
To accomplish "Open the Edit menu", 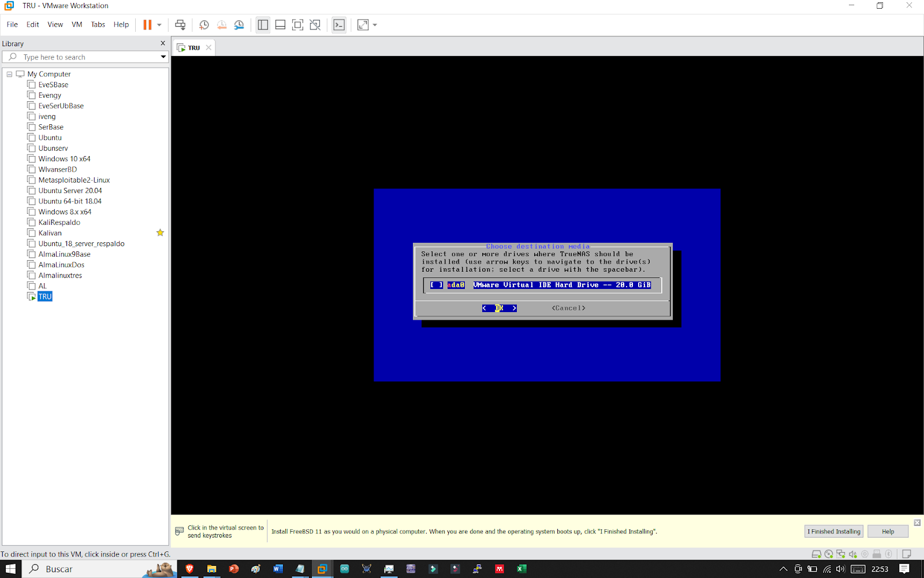I will click(x=33, y=24).
